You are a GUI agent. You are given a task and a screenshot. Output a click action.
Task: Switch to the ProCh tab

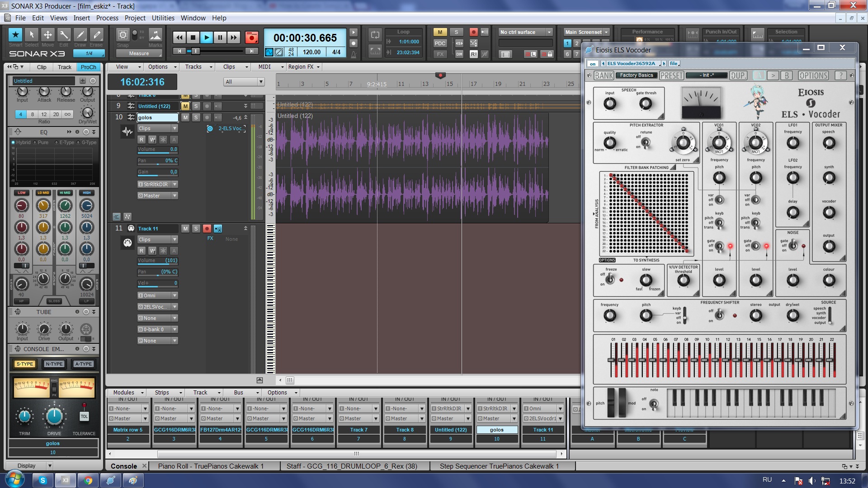[x=88, y=67]
